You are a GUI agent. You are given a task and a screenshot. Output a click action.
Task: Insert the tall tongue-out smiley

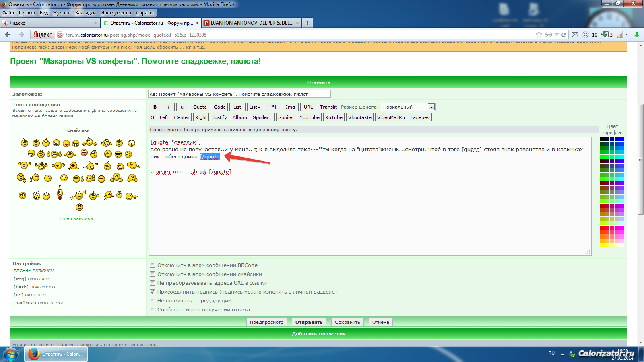coord(60,193)
